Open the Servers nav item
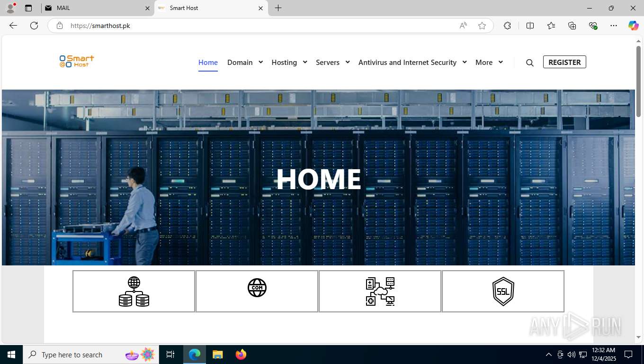The height and width of the screenshot is (364, 644). pyautogui.click(x=328, y=62)
